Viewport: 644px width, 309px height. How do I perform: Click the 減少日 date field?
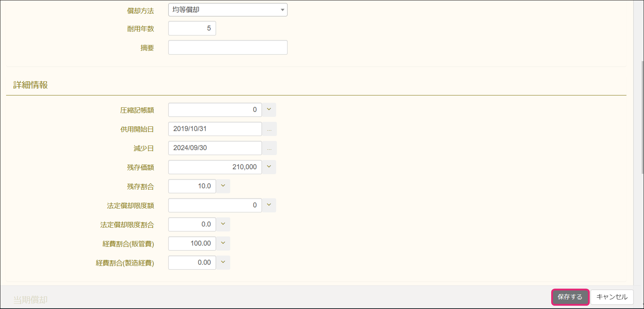[215, 148]
